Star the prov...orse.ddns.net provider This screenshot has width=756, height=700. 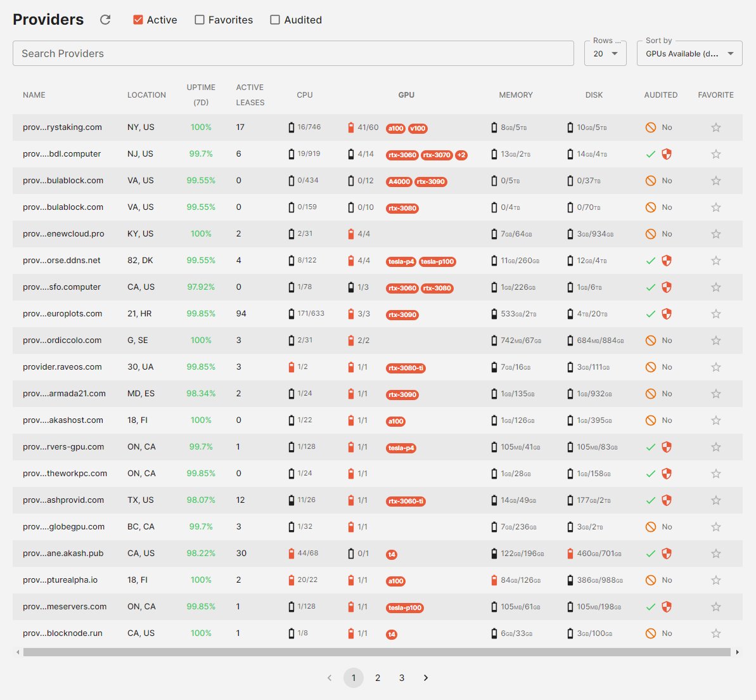click(716, 261)
